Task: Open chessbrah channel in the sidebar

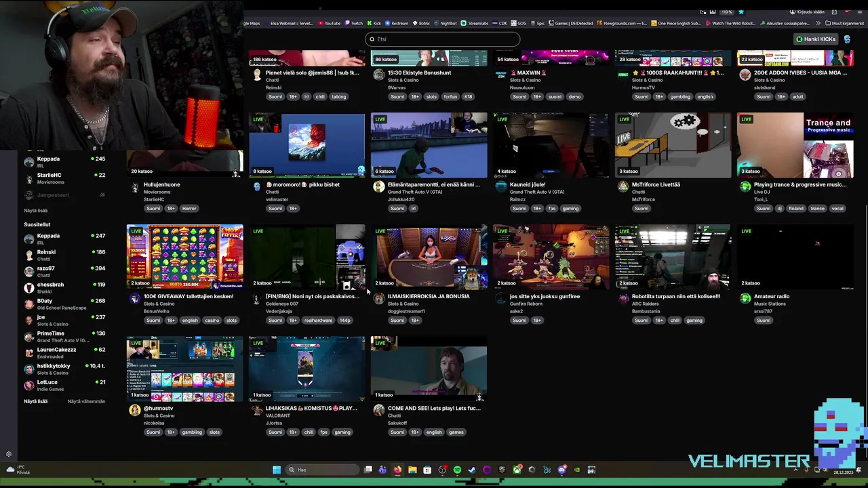Action: coord(64,287)
